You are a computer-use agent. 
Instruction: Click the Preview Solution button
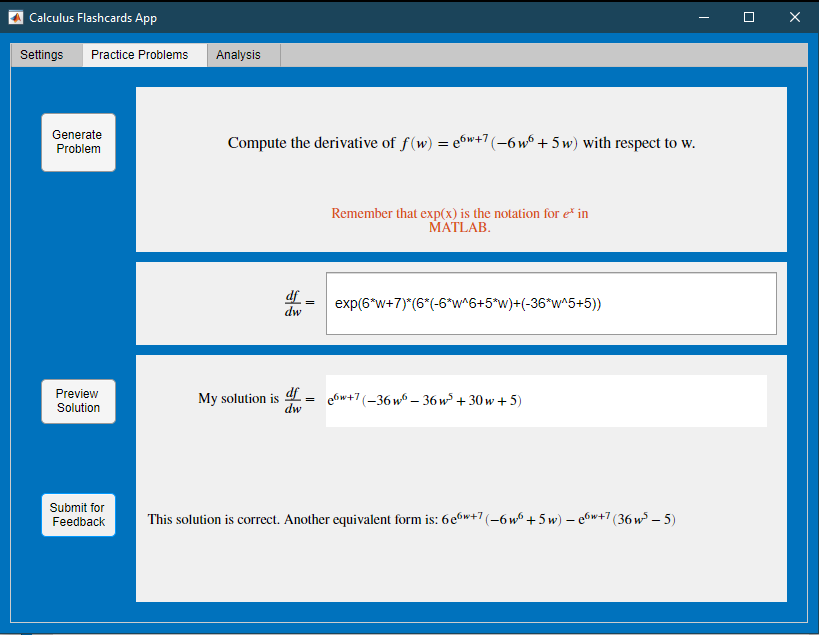(x=78, y=401)
